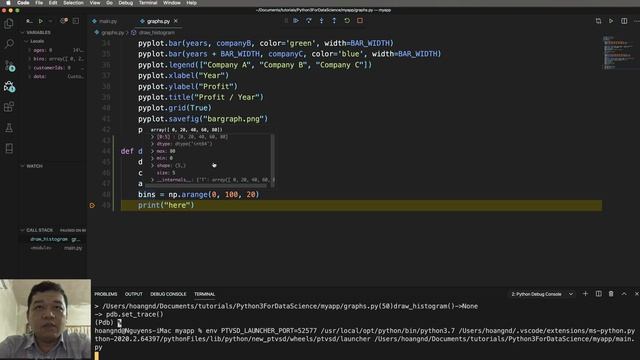Viewport: 640px width, 360px height.
Task: Open the Source Control view
Action: 9,65
